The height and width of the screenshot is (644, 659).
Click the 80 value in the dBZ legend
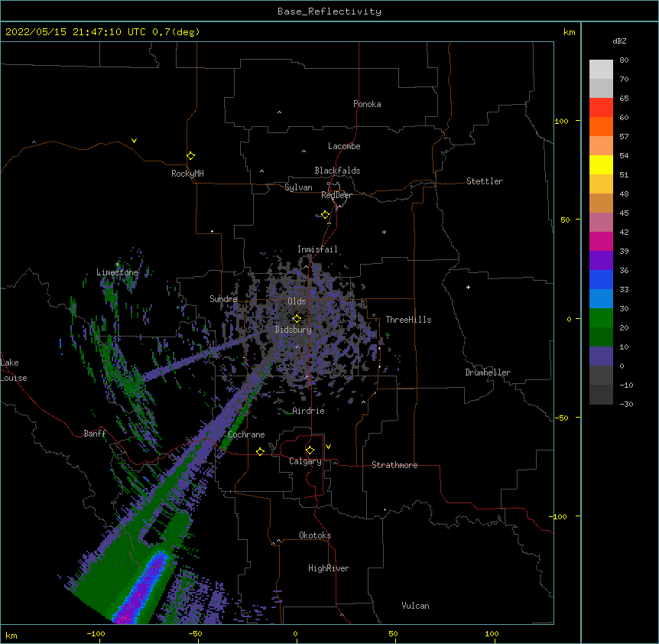(624, 60)
